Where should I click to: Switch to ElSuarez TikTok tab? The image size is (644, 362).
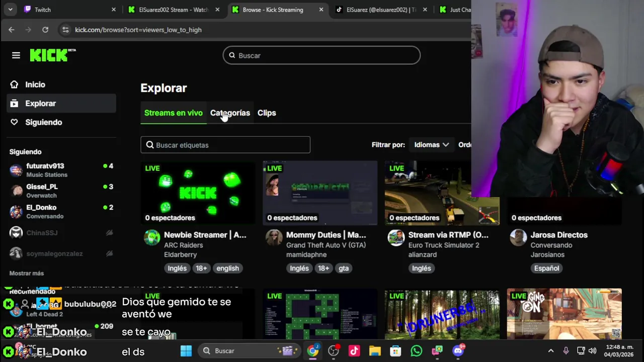click(381, 10)
